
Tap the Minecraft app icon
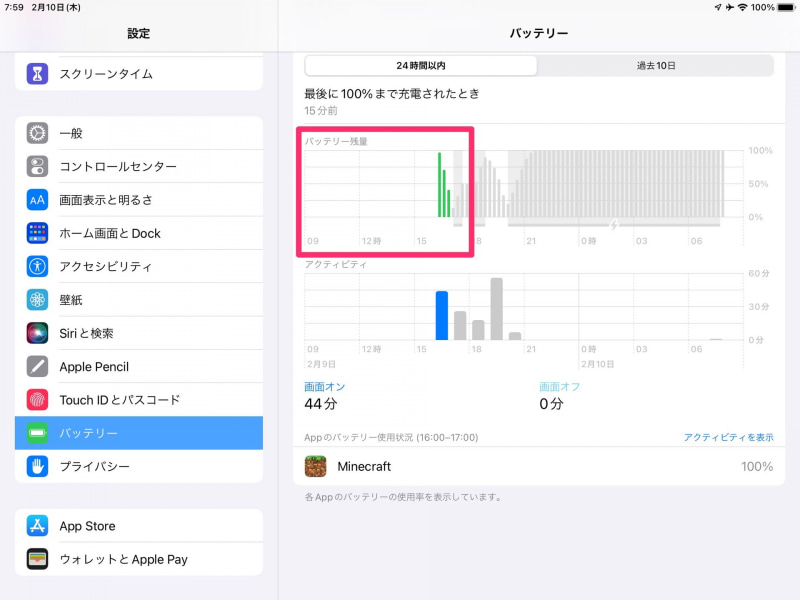(x=315, y=466)
